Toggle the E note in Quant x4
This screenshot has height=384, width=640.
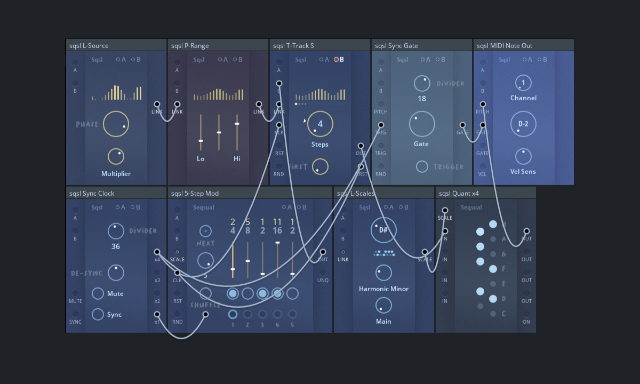pyautogui.click(x=493, y=284)
